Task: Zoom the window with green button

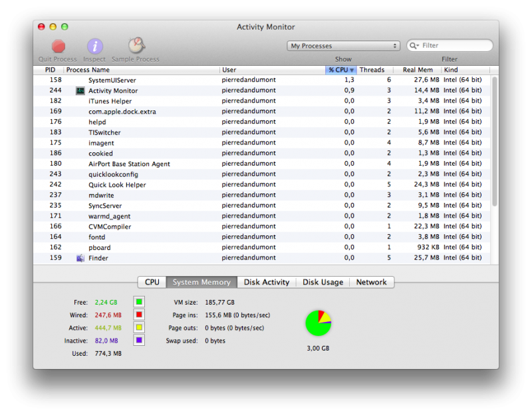Action: click(65, 27)
